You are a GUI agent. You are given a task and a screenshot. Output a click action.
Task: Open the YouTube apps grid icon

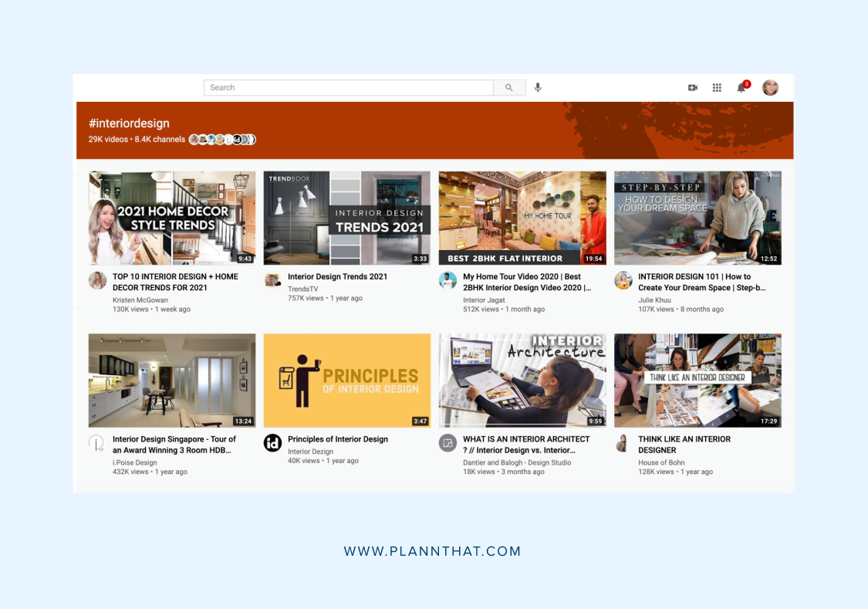(717, 87)
